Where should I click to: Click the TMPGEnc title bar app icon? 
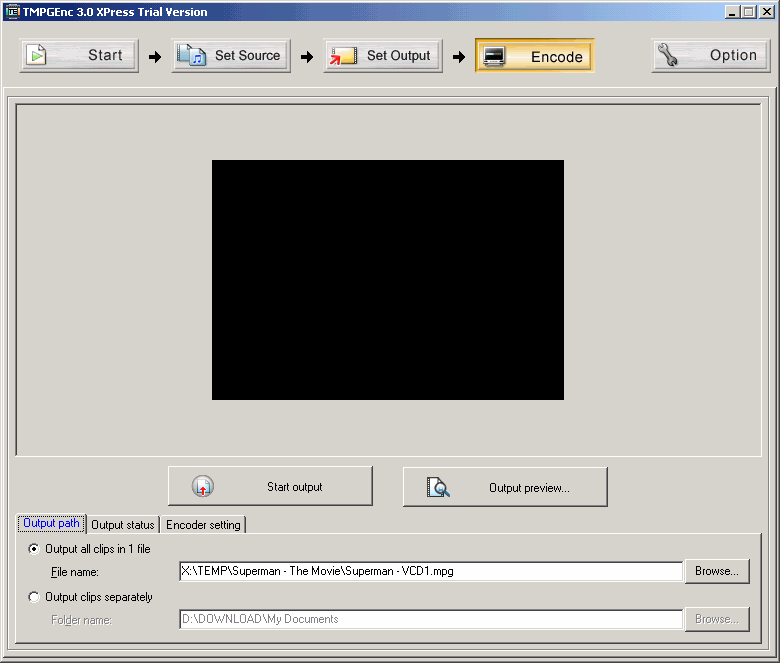[13, 12]
